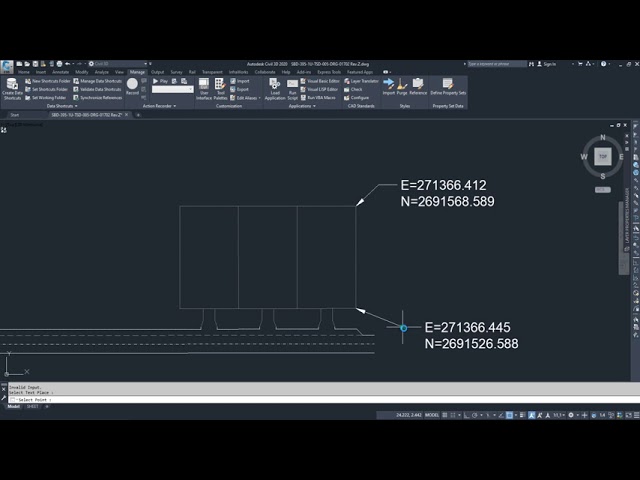Open Tool Palettes

tap(220, 88)
